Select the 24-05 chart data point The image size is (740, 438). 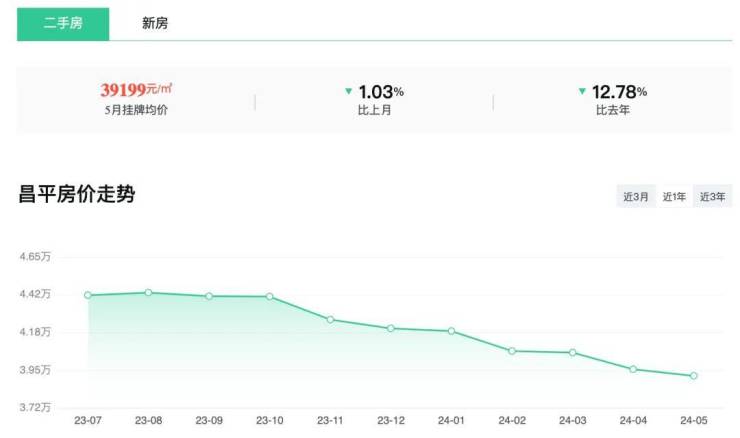click(693, 376)
